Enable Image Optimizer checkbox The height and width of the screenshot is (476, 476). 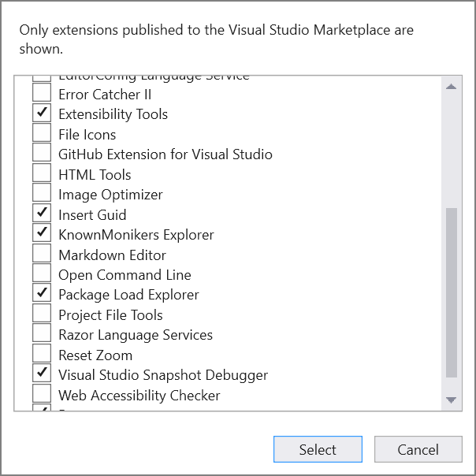[x=42, y=192]
